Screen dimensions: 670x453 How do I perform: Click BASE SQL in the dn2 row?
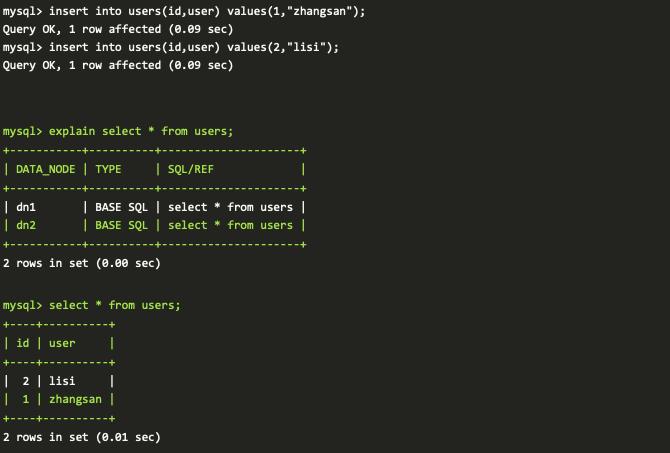(121, 225)
